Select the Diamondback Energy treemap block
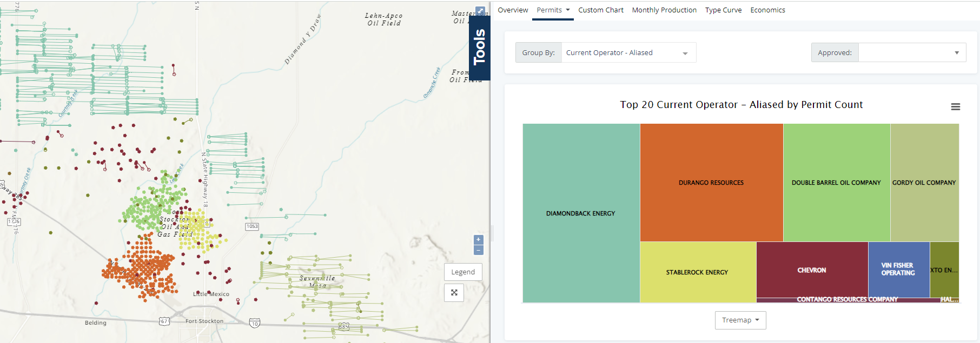 point(581,213)
